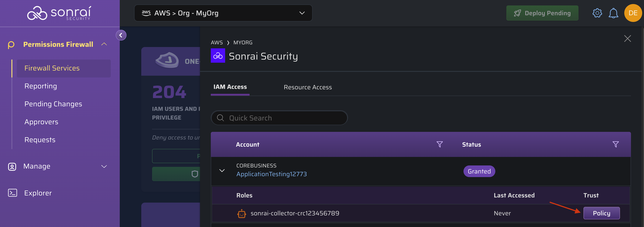Go to Pending Changes
Image resolution: width=644 pixels, height=227 pixels.
(53, 104)
